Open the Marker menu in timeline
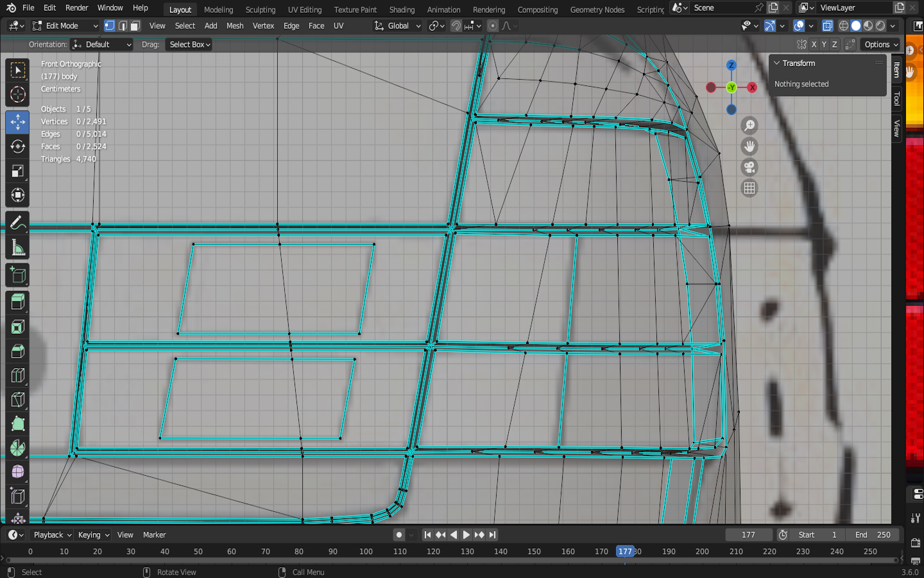This screenshot has height=578, width=924. point(154,535)
